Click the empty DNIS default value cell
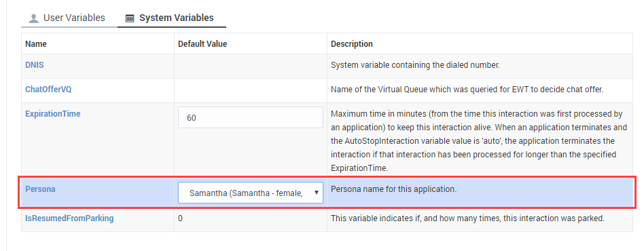This screenshot has width=644, height=251. pyautogui.click(x=251, y=66)
